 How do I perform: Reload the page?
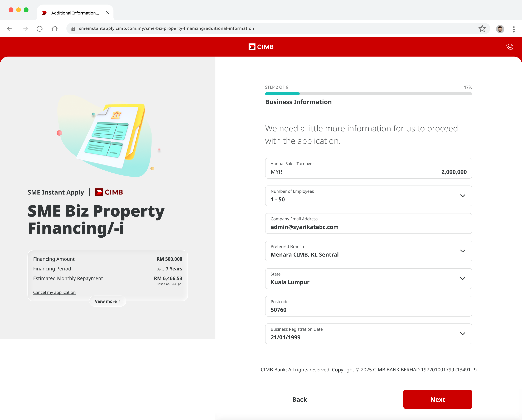[40, 29]
